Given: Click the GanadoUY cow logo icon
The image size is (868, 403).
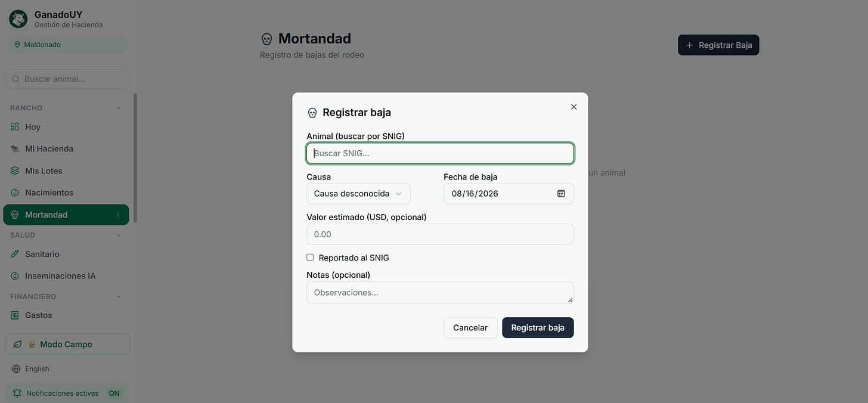Looking at the screenshot, I should pyautogui.click(x=18, y=19).
